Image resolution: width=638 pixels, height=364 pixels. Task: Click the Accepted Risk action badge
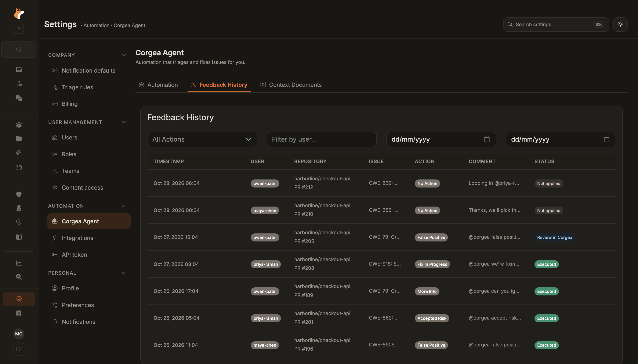(x=432, y=318)
